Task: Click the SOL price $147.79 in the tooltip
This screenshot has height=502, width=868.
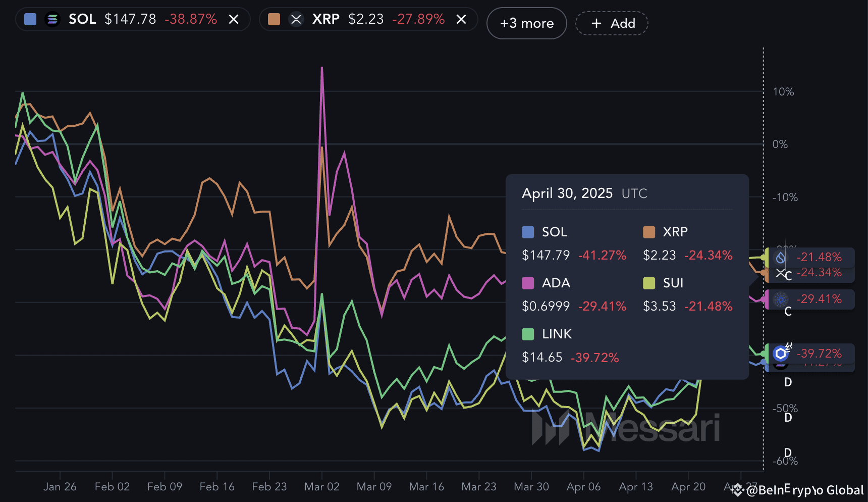Action: tap(546, 256)
